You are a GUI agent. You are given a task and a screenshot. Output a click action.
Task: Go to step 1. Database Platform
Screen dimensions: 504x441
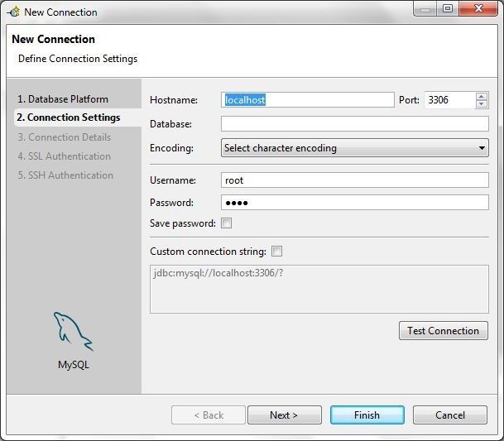[x=63, y=99]
